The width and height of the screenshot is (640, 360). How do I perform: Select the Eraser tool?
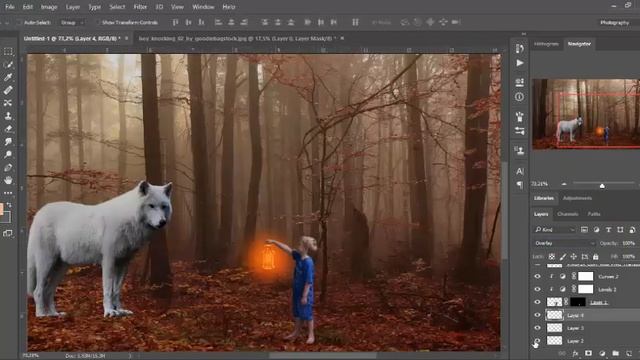8,129
